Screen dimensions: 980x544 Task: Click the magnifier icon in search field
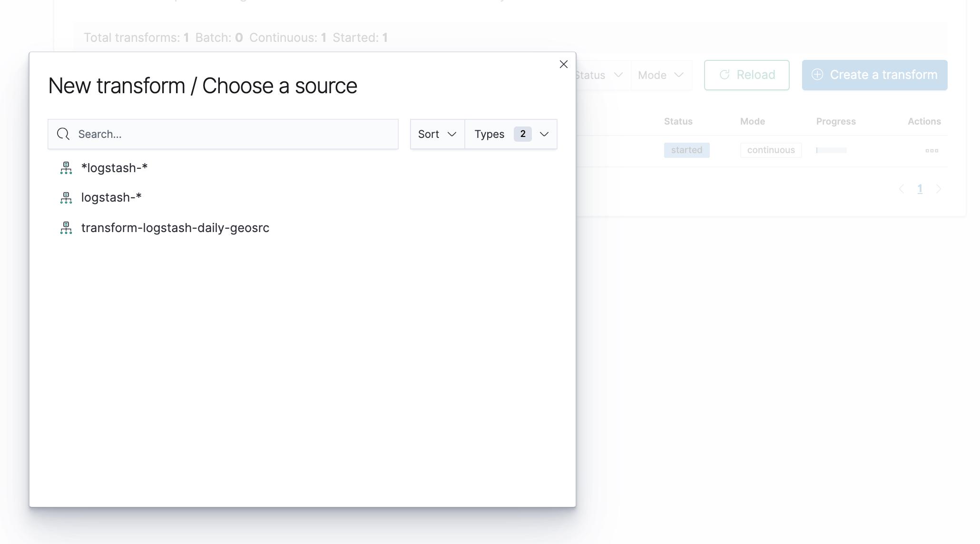63,134
